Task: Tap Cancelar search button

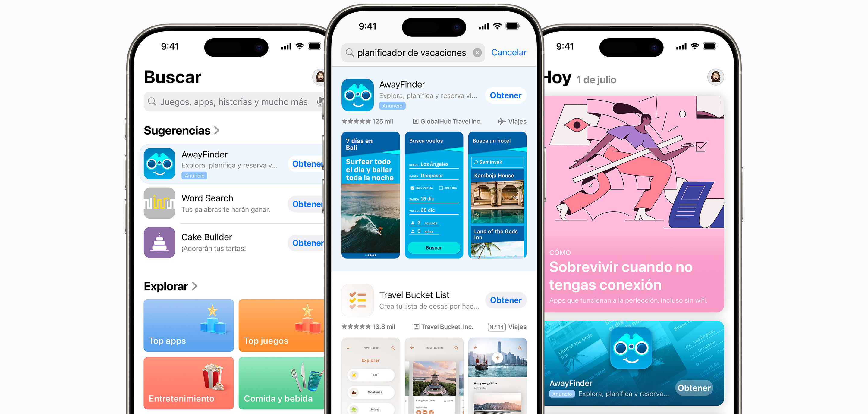Action: [x=510, y=52]
